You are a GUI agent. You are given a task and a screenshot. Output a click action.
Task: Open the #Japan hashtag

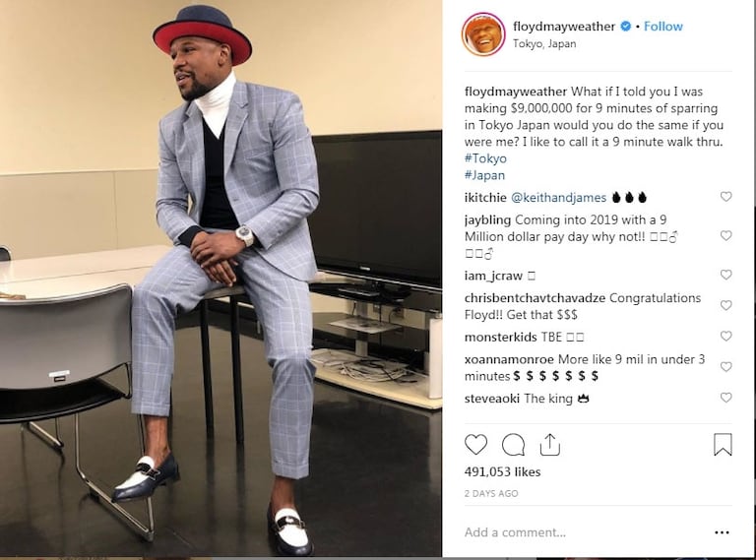pyautogui.click(x=484, y=175)
